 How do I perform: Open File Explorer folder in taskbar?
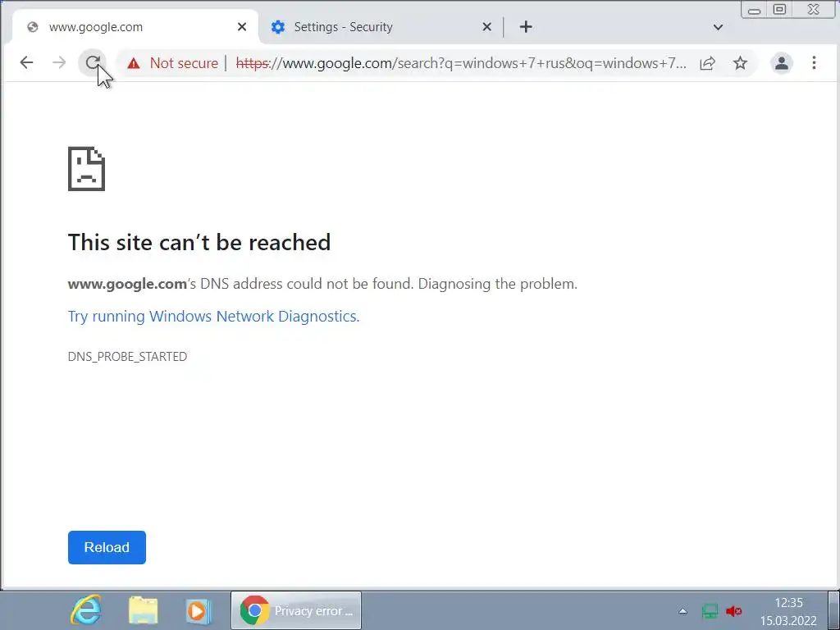(x=143, y=610)
